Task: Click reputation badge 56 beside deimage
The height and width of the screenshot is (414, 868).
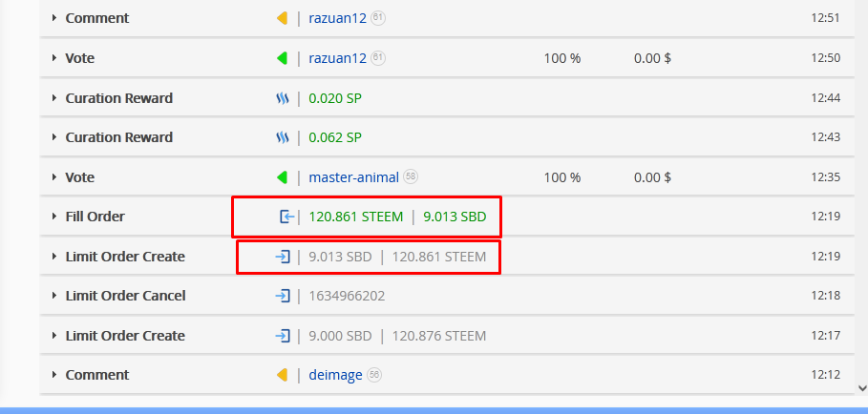Action: tap(374, 374)
